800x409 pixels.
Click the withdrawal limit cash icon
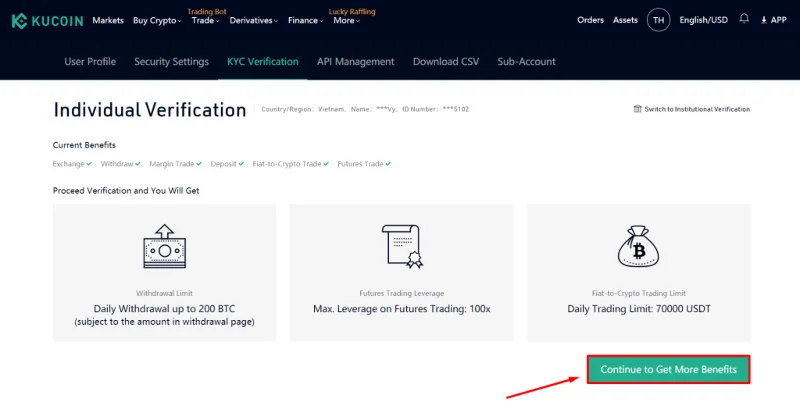(x=164, y=246)
